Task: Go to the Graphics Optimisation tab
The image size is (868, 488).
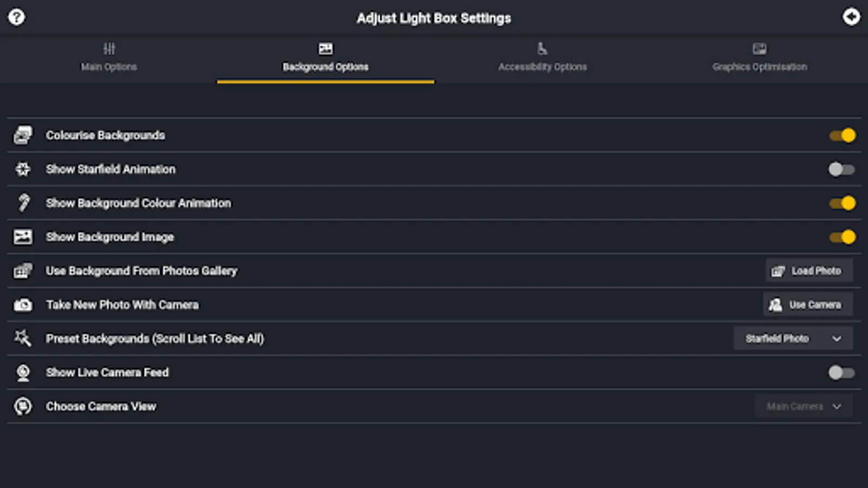Action: [759, 58]
